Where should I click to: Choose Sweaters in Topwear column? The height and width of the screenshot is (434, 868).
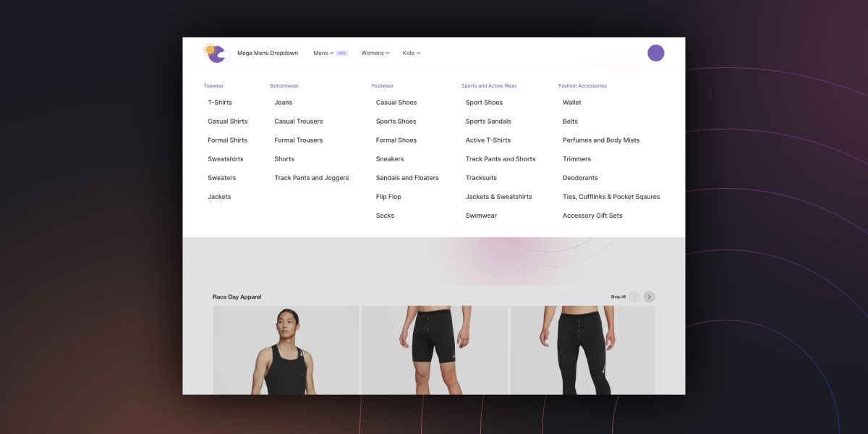[x=222, y=178]
